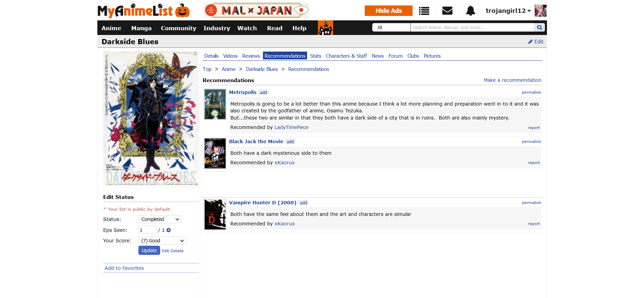Open the user profile avatar picture
This screenshot has height=298, width=644.
pyautogui.click(x=540, y=11)
